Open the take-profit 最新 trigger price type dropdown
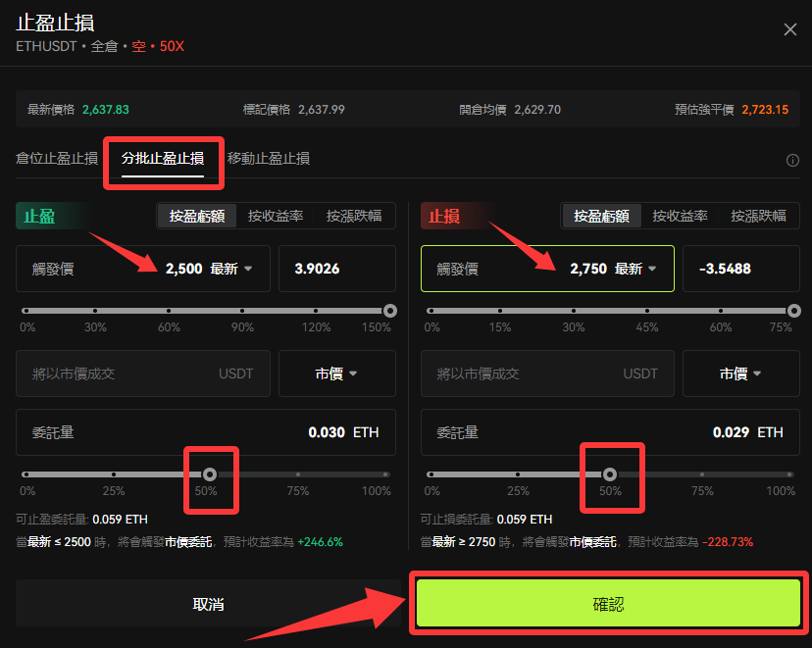 (231, 269)
